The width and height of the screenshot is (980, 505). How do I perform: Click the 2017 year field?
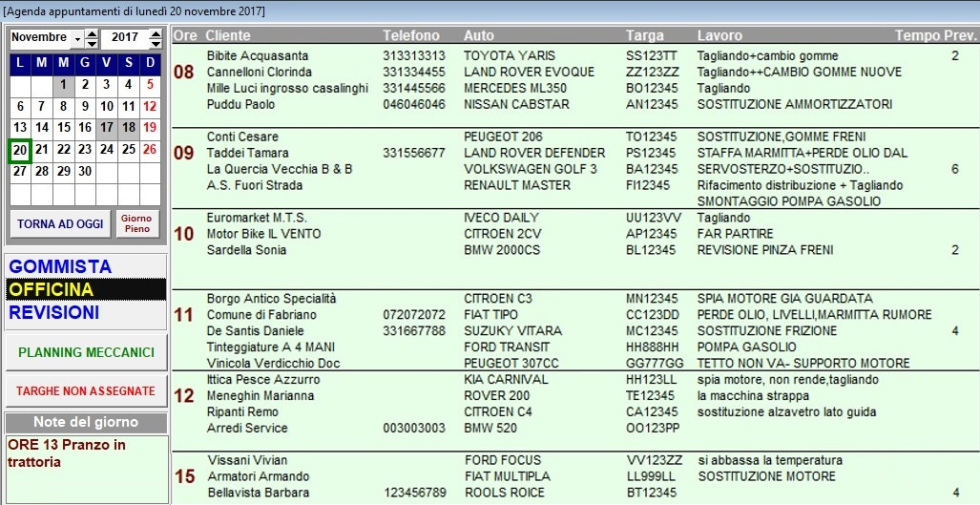pos(125,37)
